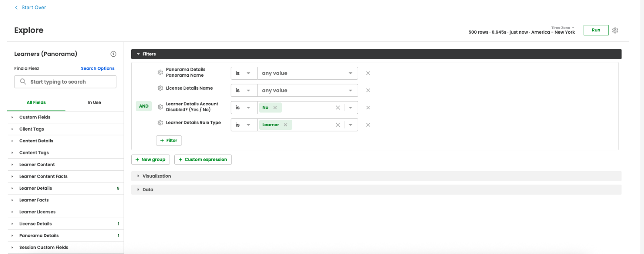Open Search Options link
Viewport: 644px width, 254px height.
pos(98,68)
